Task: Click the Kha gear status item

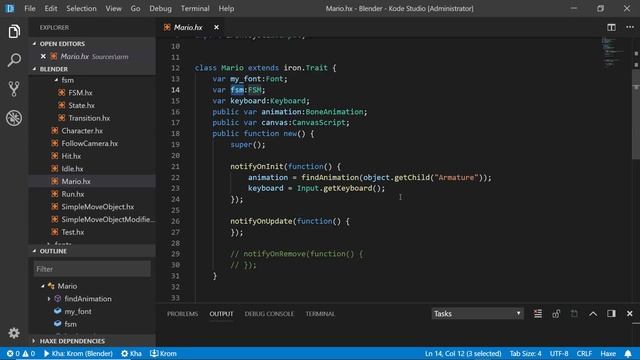Action: point(131,353)
